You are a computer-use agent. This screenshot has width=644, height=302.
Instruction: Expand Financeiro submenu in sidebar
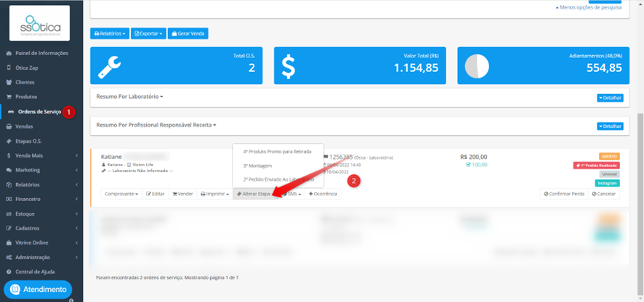tap(41, 199)
